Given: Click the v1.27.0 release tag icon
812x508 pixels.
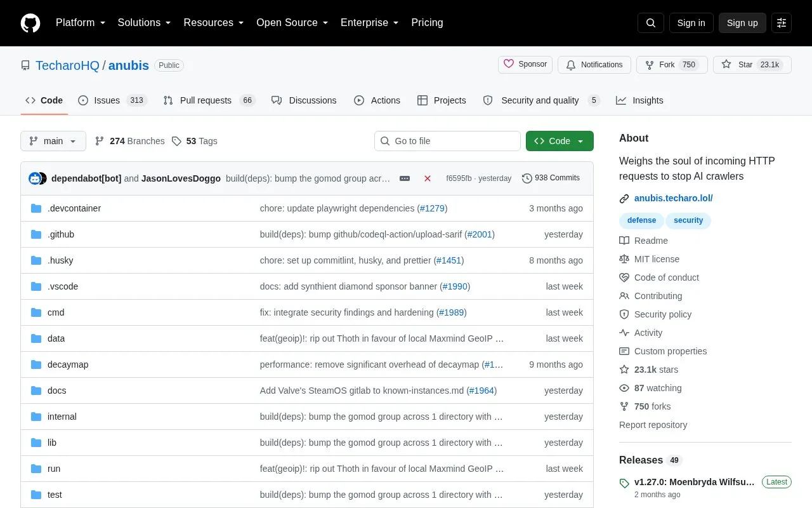Looking at the screenshot, I should (624, 483).
